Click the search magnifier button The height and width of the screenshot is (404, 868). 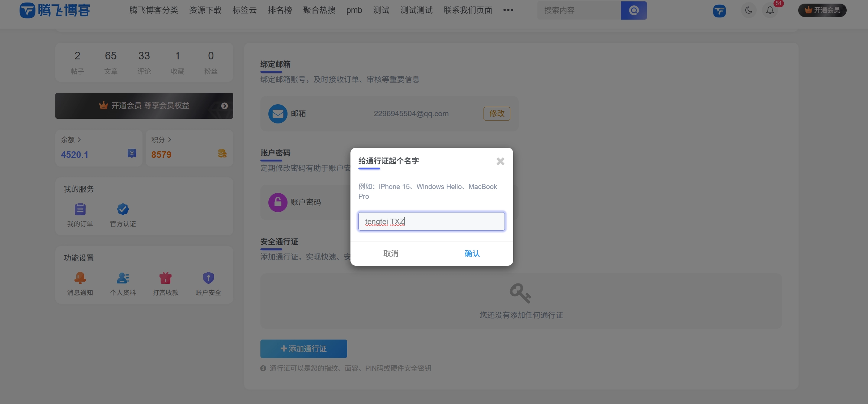tap(634, 10)
